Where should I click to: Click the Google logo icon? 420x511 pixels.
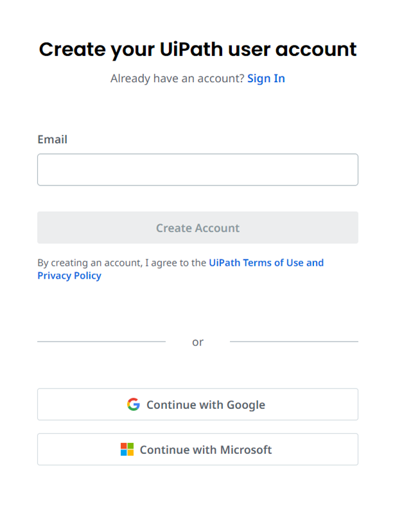click(134, 404)
